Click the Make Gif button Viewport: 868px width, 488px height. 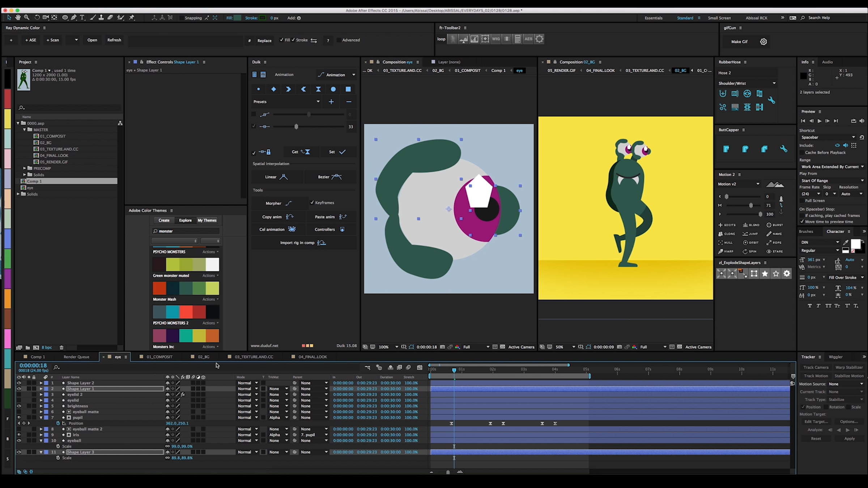[739, 42]
